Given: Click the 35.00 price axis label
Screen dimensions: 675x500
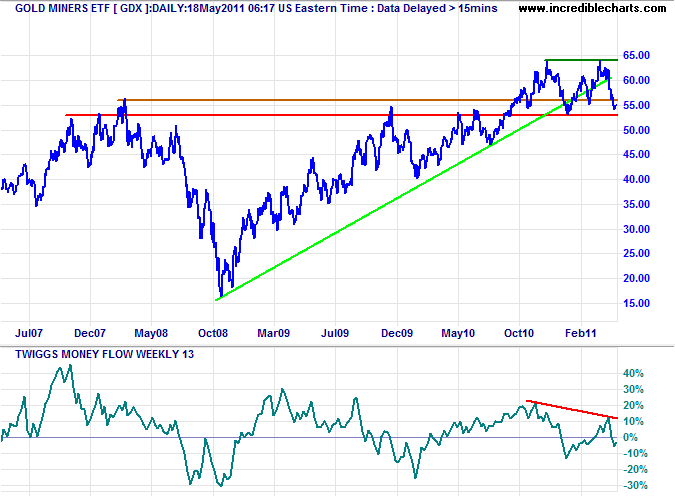Looking at the screenshot, I should pos(636,204).
